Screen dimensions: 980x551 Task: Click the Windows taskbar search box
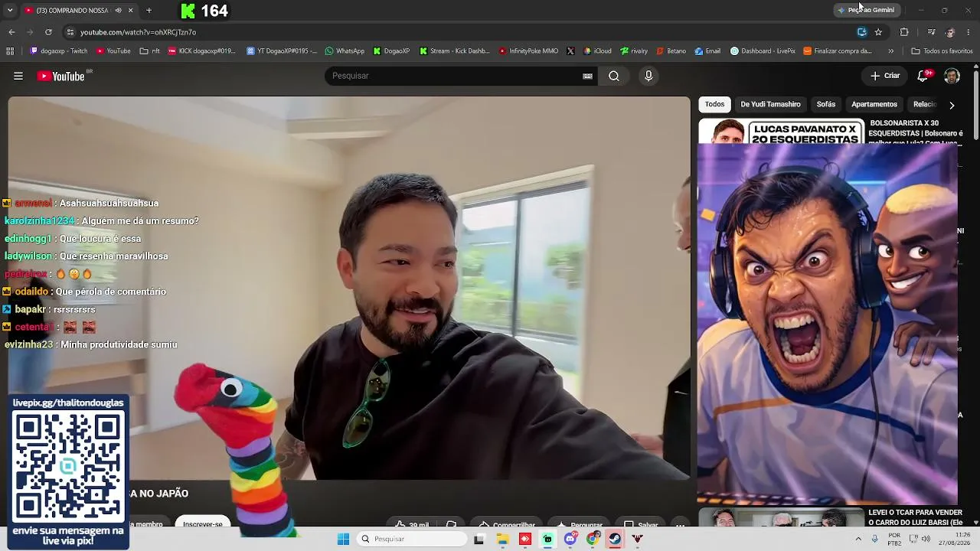pyautogui.click(x=412, y=539)
